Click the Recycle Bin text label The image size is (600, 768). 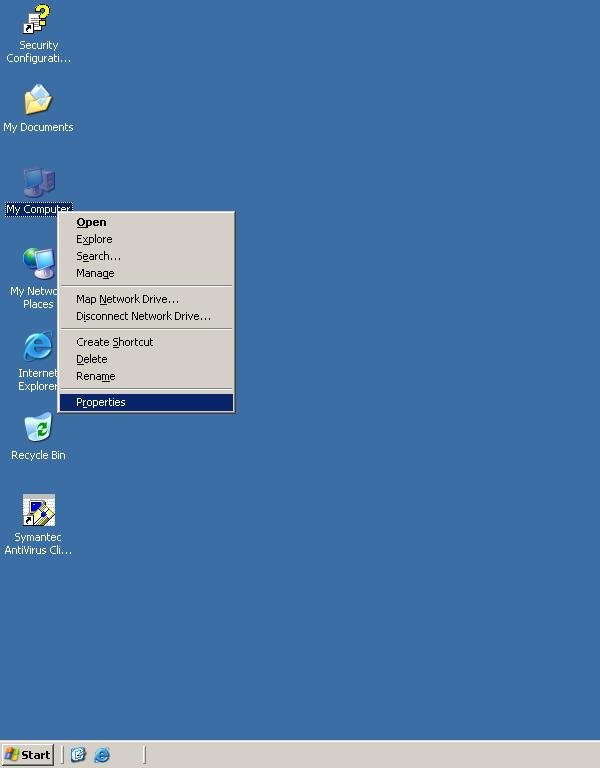pos(38,455)
